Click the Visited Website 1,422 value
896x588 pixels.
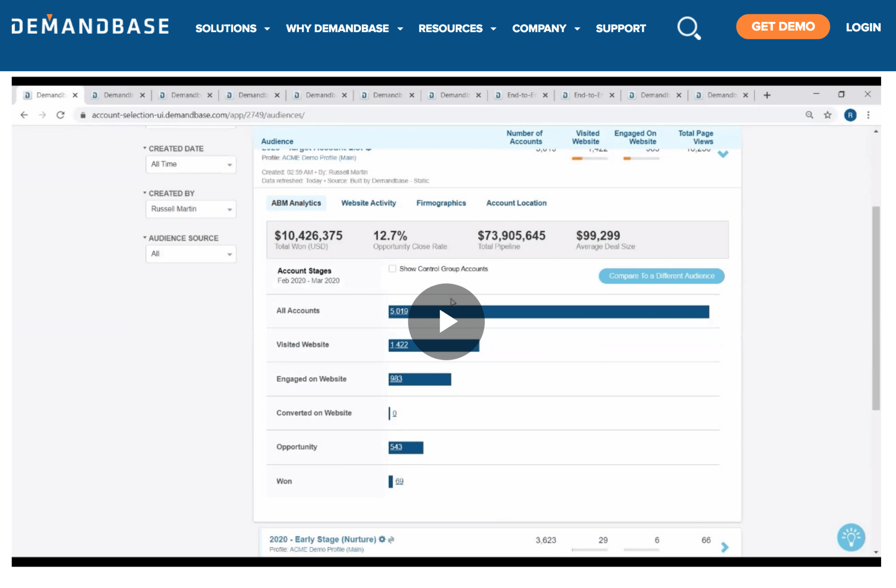coord(399,345)
